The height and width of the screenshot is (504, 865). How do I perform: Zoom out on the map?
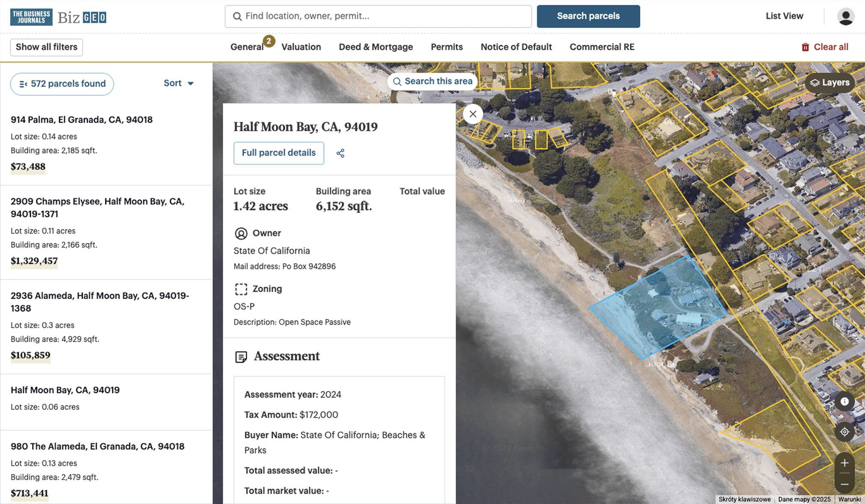(844, 484)
